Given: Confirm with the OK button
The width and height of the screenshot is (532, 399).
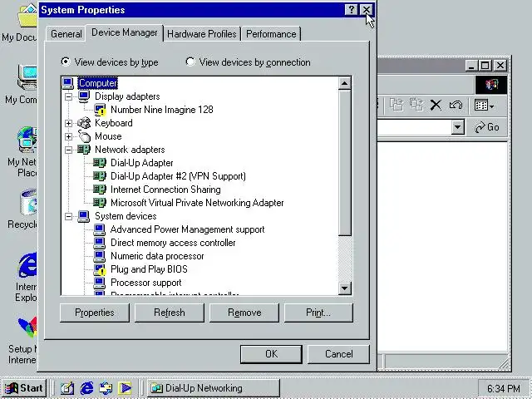Looking at the screenshot, I should (x=271, y=354).
